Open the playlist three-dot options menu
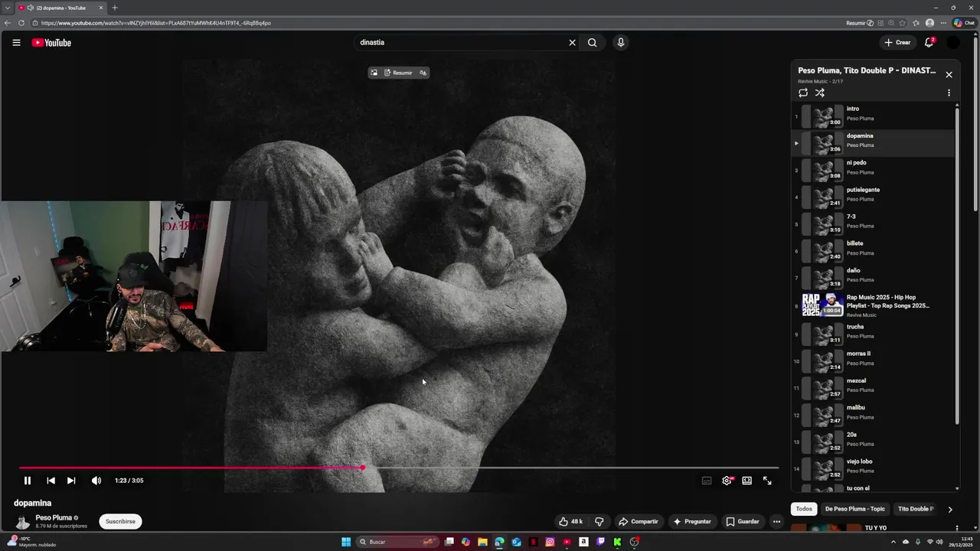The image size is (980, 551). (x=949, y=93)
